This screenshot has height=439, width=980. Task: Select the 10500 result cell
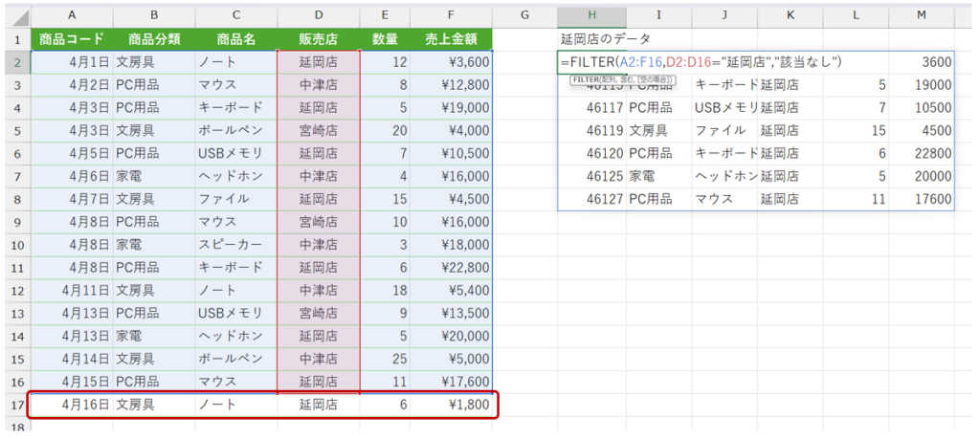pos(922,107)
